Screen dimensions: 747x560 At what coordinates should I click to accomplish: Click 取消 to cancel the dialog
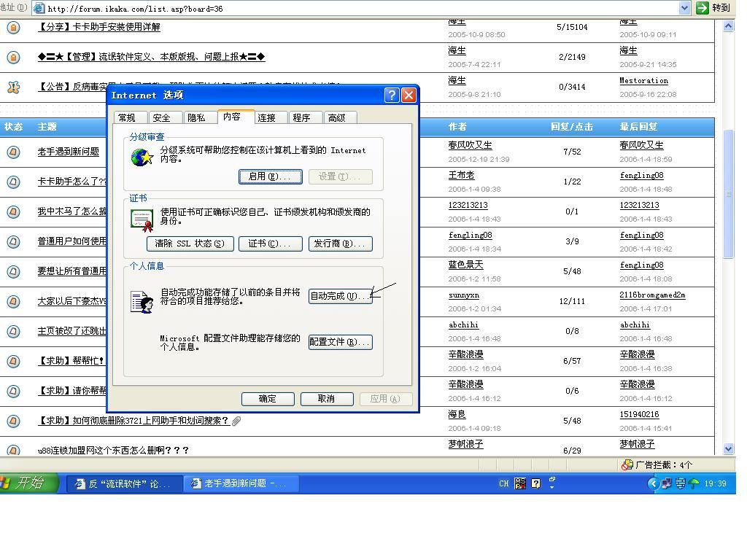click(327, 399)
